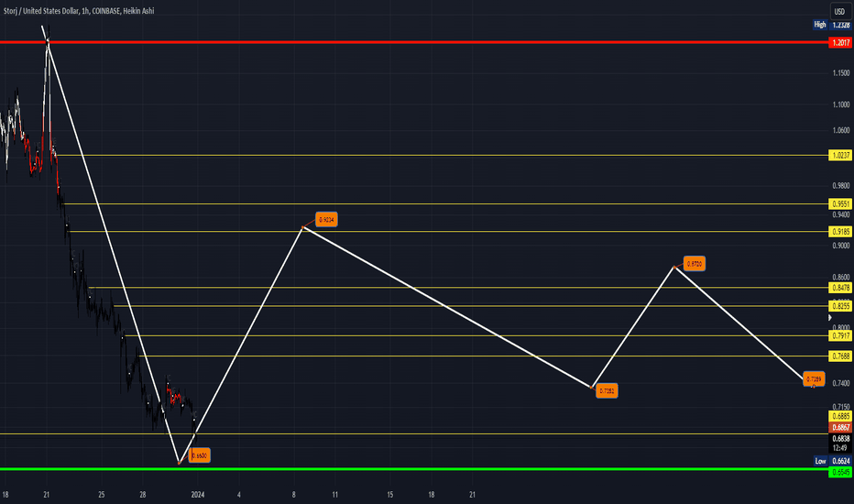The width and height of the screenshot is (854, 504).
Task: Click the Low label on the price scale
Action: tap(820, 461)
